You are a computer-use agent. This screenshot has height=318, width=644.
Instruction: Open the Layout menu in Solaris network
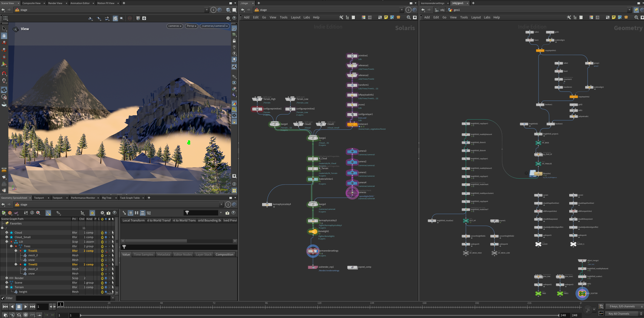[x=295, y=17]
